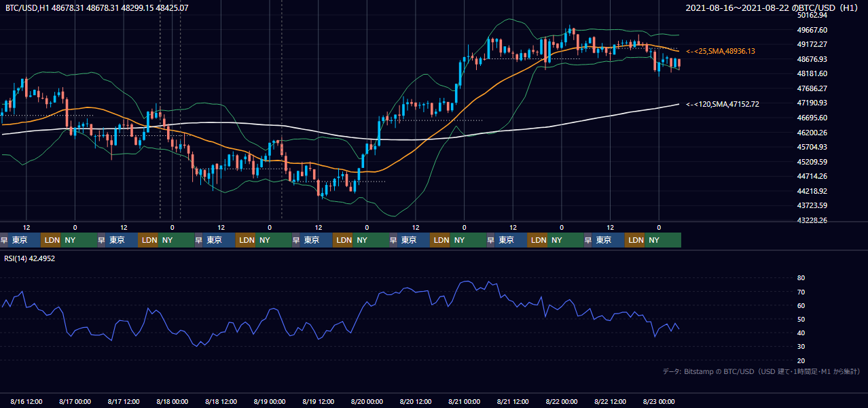The height and width of the screenshot is (408, 868).
Task: Click RSI axis level 50
Action: click(x=801, y=319)
